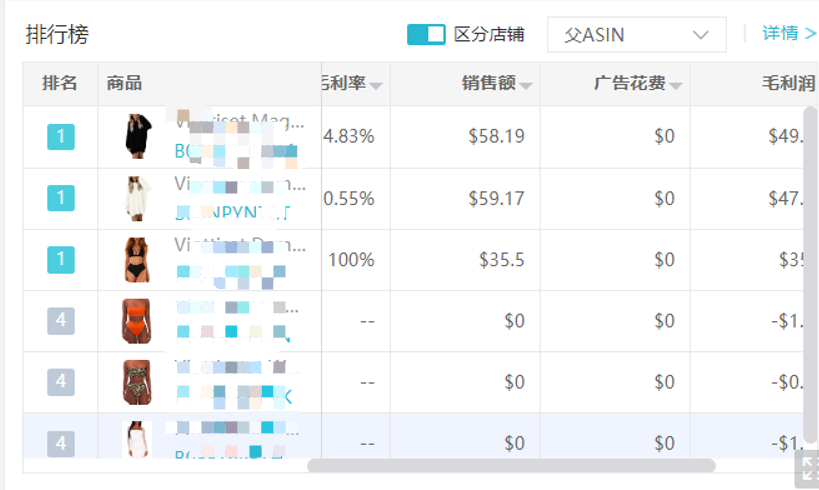Click ad spend $0 in $58.19 row
This screenshot has height=490, width=819.
pos(664,136)
